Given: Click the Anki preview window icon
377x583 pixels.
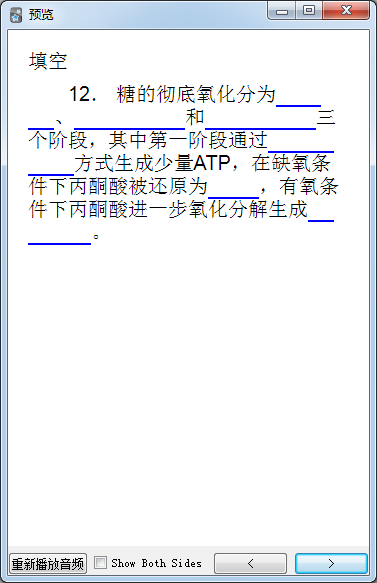Looking at the screenshot, I should (16, 15).
